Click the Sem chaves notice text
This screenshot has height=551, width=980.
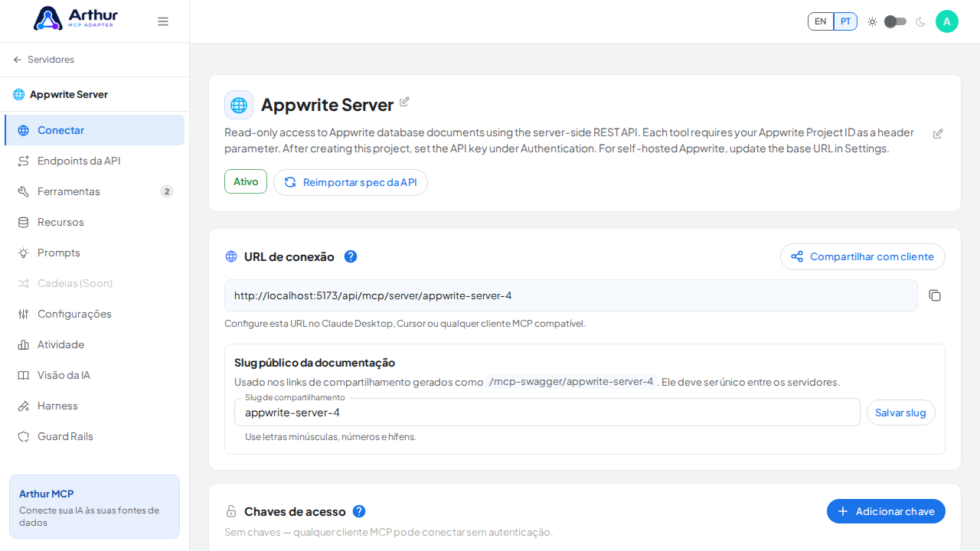pos(388,532)
